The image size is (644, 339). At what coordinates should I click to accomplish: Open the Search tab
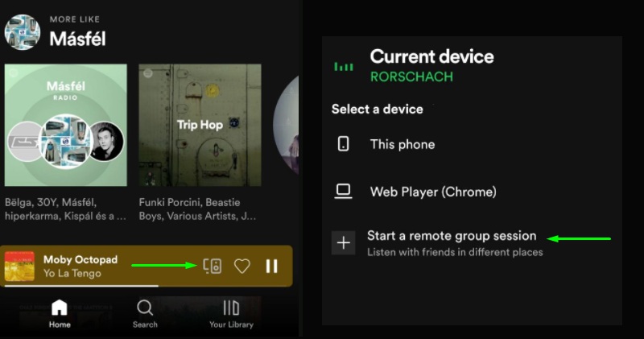click(x=145, y=313)
